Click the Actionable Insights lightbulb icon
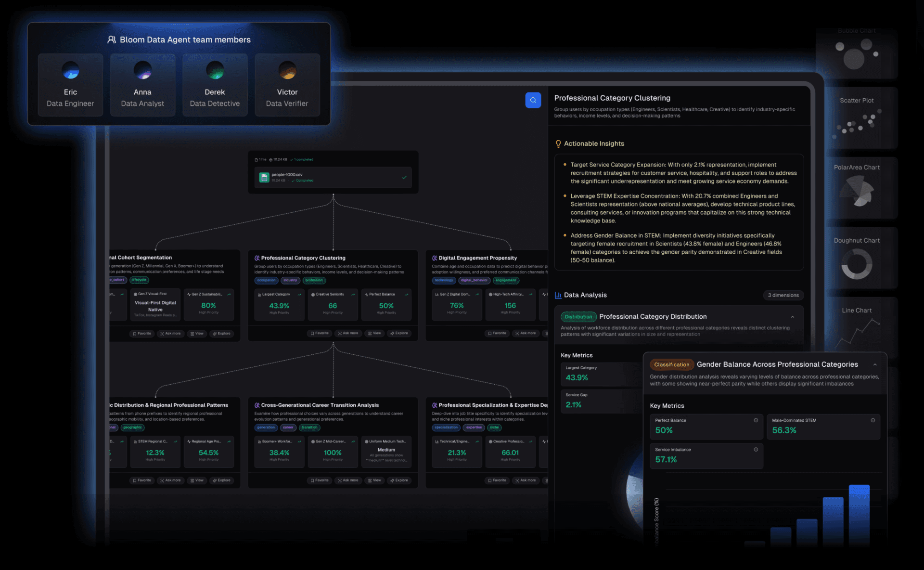This screenshot has width=924, height=570. coord(558,143)
